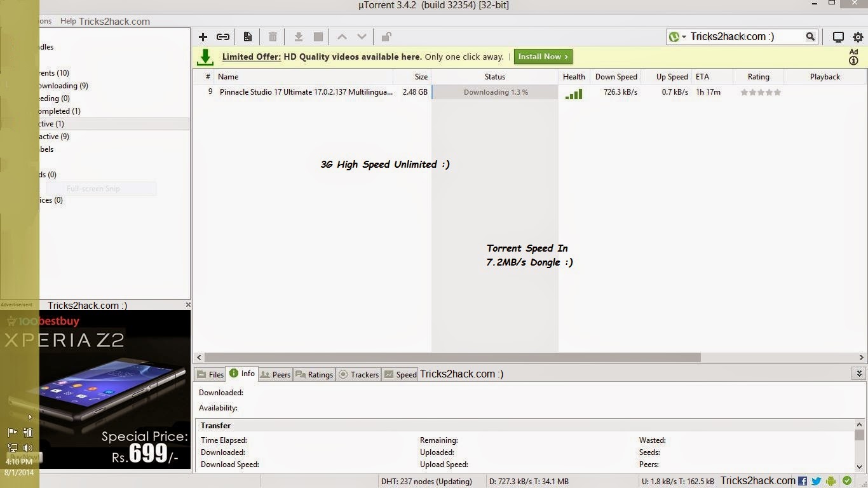Screen dimensions: 868x488
Task: Select the Downloading (9) sidebar category
Action: pos(62,86)
